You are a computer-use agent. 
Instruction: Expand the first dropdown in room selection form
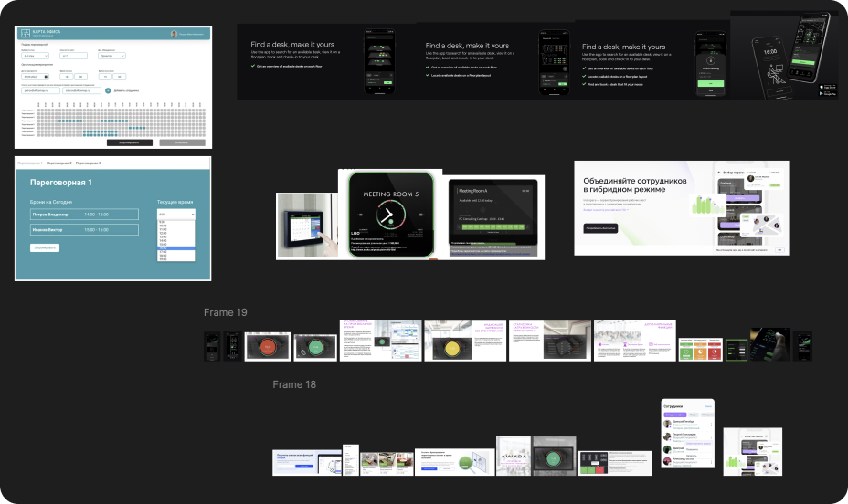tap(34, 56)
